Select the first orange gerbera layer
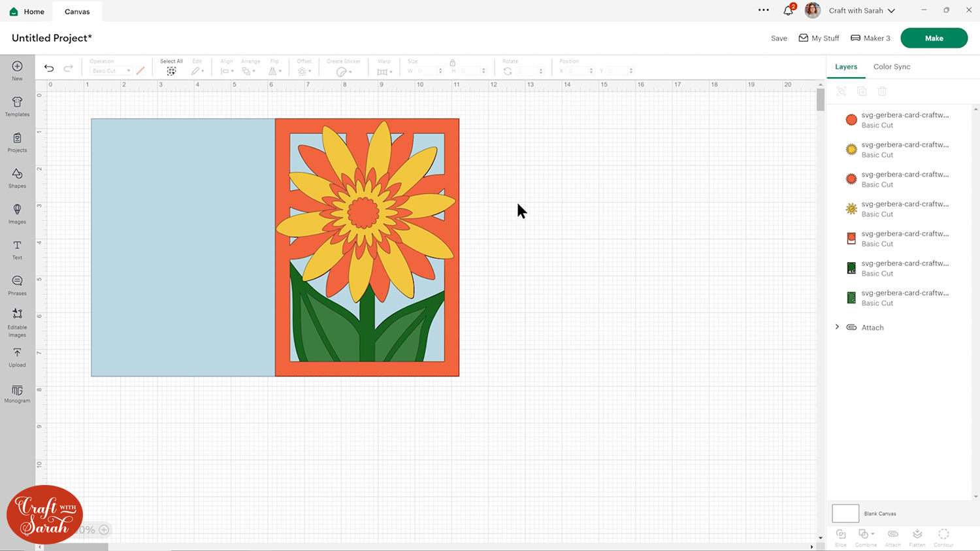Viewport: 980px width, 551px height. tap(904, 120)
